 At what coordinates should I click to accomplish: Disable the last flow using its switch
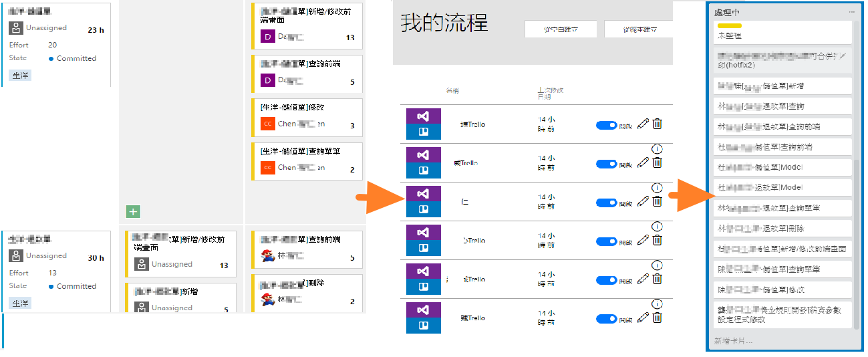coord(606,319)
